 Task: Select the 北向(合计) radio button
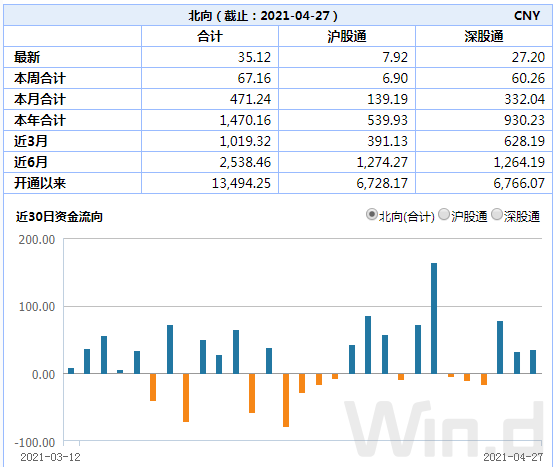click(x=372, y=214)
